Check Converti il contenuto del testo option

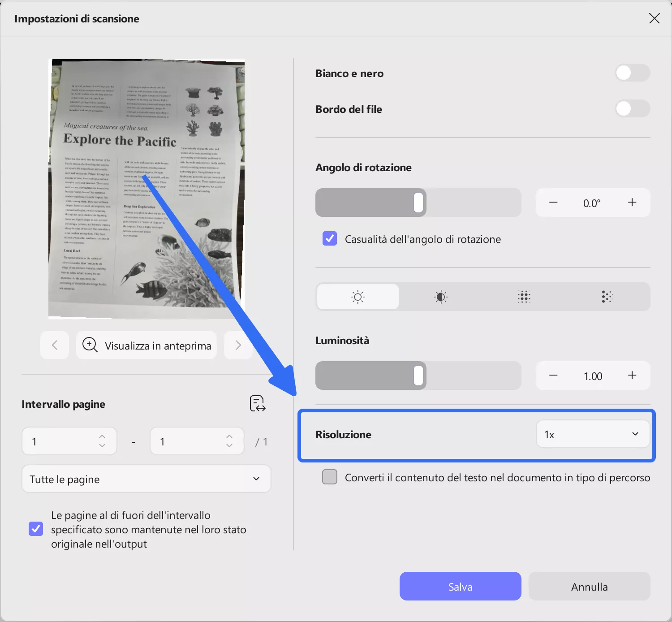(329, 477)
